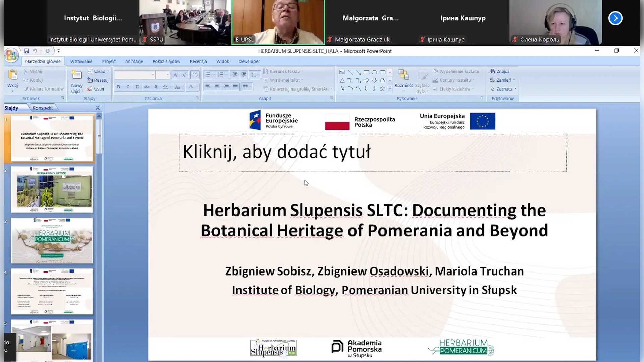This screenshot has height=362, width=644.
Task: Open Kierunek tekstu dropdown
Action: point(283,71)
